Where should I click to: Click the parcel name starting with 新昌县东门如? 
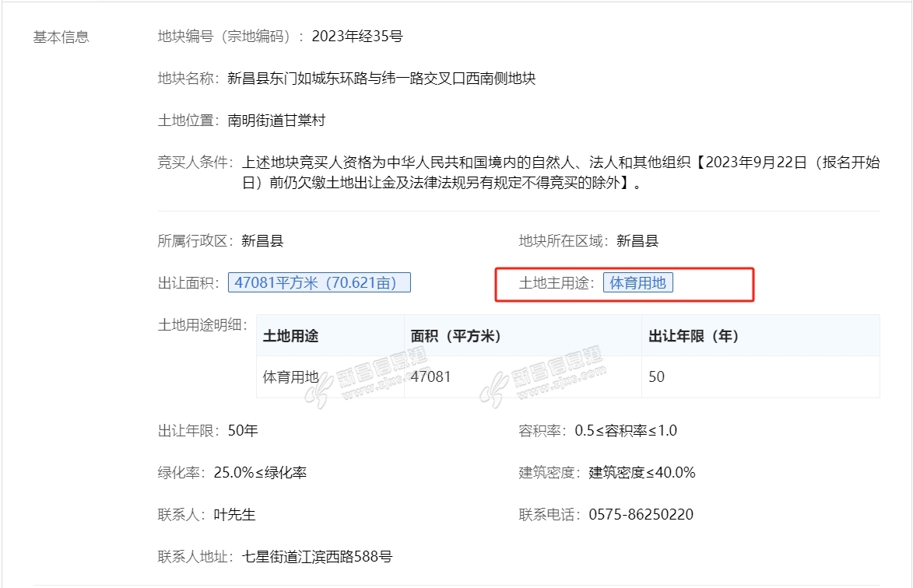(x=381, y=79)
